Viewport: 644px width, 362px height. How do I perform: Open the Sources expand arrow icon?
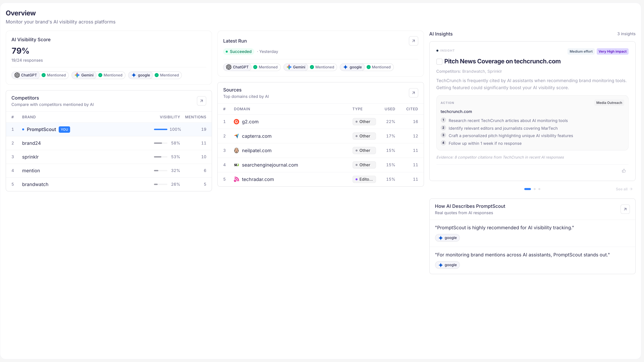click(414, 93)
